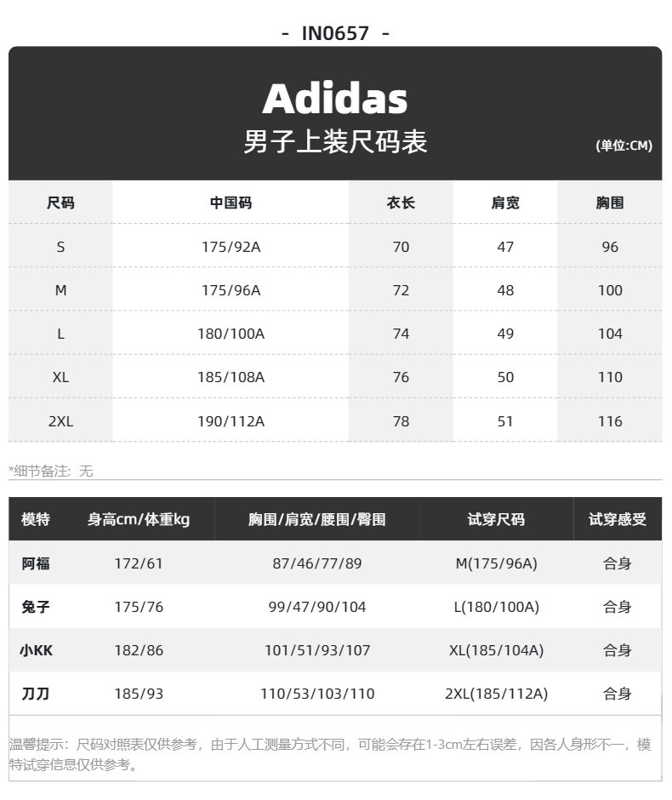Select the 尺码 column header
This screenshot has width=672, height=800.
(60, 203)
